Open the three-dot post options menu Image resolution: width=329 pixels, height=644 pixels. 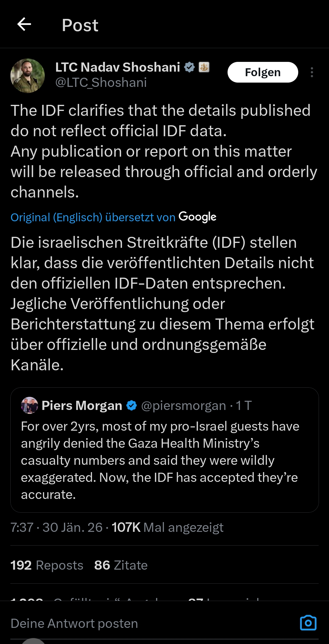pos(312,72)
